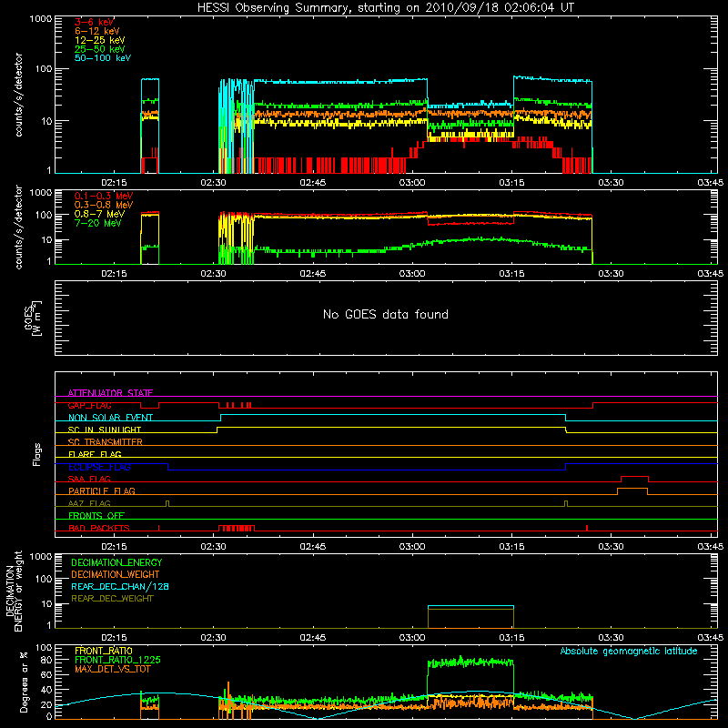Image resolution: width=728 pixels, height=728 pixels.
Task: Select the PARTICLE_FLAG label
Action: click(x=102, y=490)
